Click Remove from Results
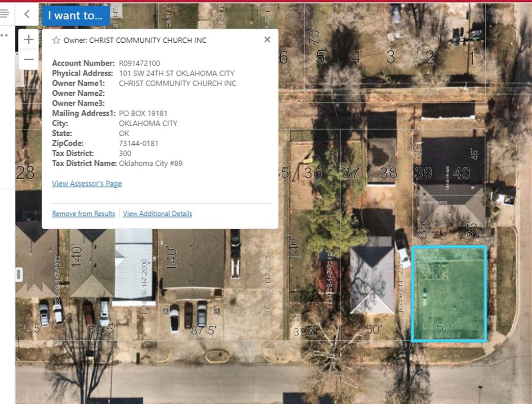This screenshot has height=404, width=532. pyautogui.click(x=84, y=214)
